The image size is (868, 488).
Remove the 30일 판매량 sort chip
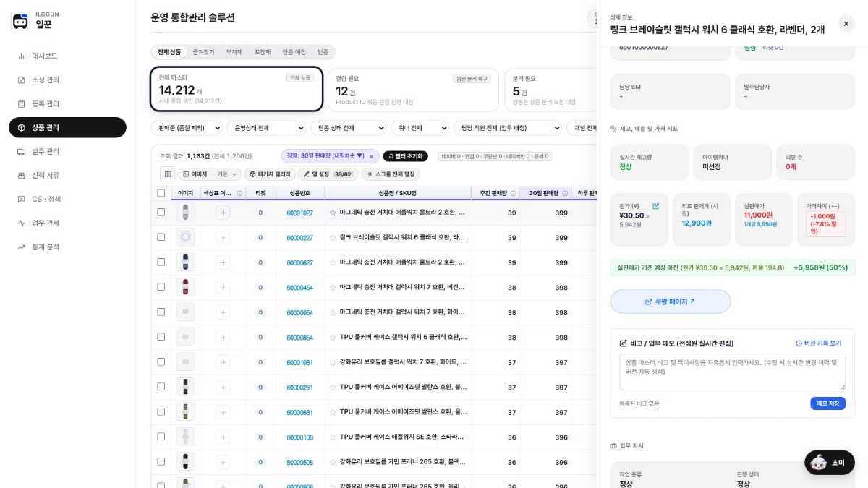[371, 156]
